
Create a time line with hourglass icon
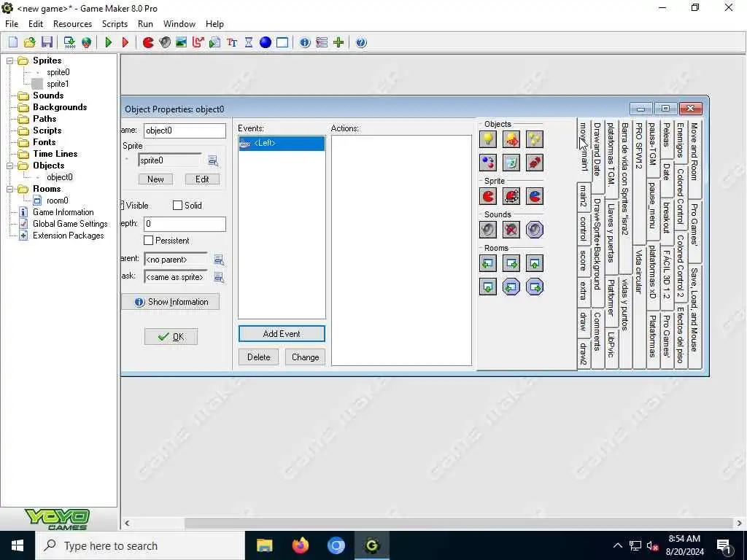pos(249,42)
